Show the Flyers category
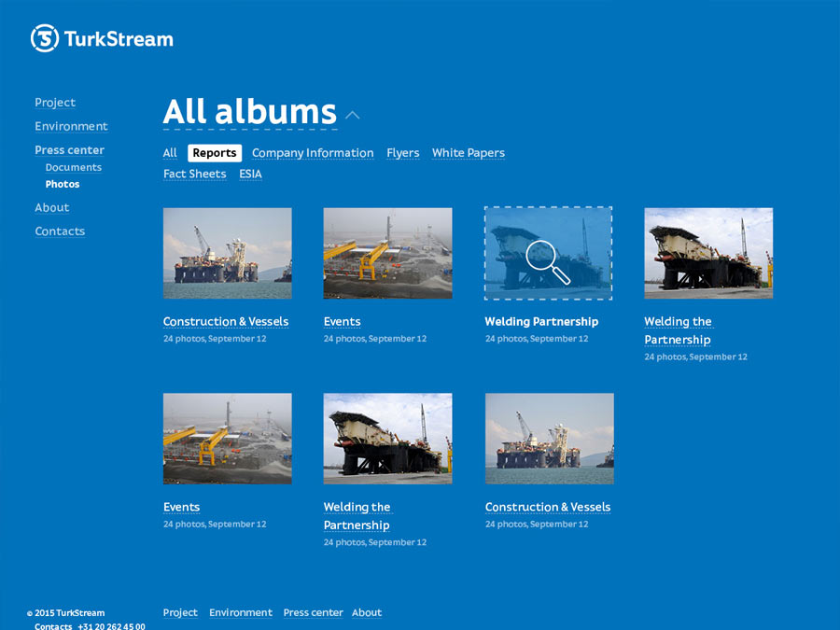840x630 pixels. [402, 153]
